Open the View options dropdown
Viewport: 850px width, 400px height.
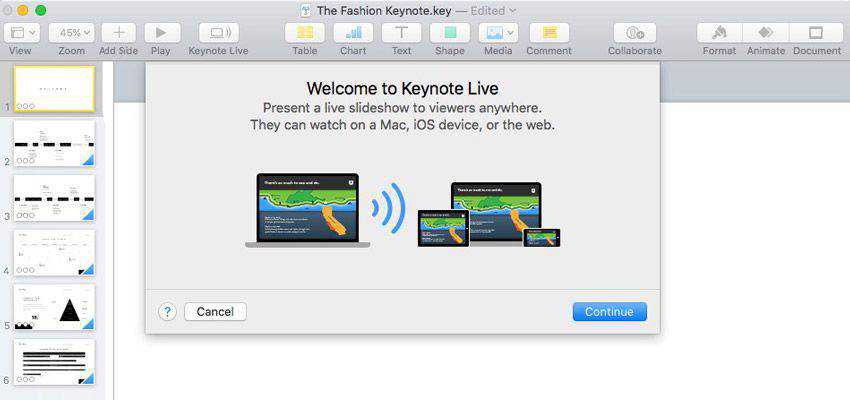20,33
